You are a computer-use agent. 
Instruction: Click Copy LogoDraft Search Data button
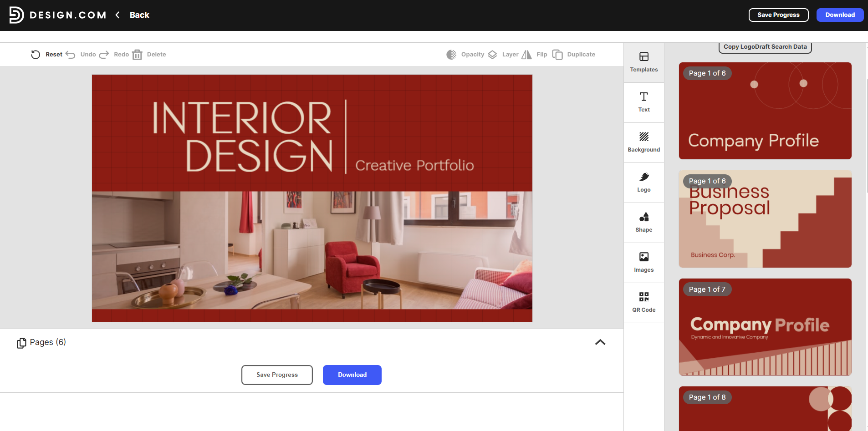765,47
